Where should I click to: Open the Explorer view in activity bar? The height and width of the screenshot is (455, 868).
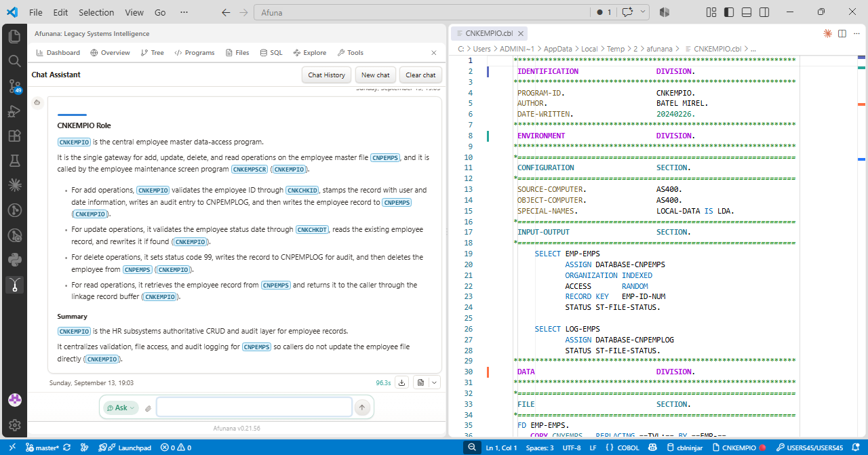pos(14,37)
